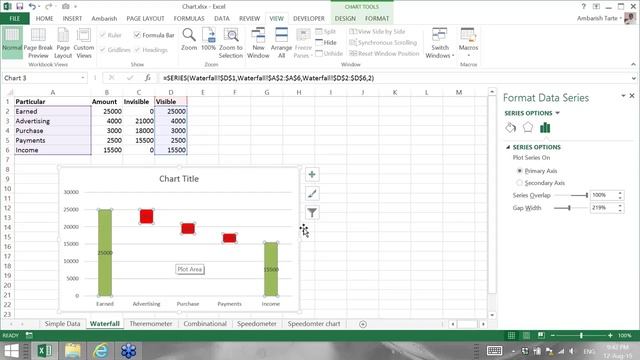This screenshot has height=360, width=640.
Task: Increase Gap Width with stepper arrow
Action: point(620,205)
